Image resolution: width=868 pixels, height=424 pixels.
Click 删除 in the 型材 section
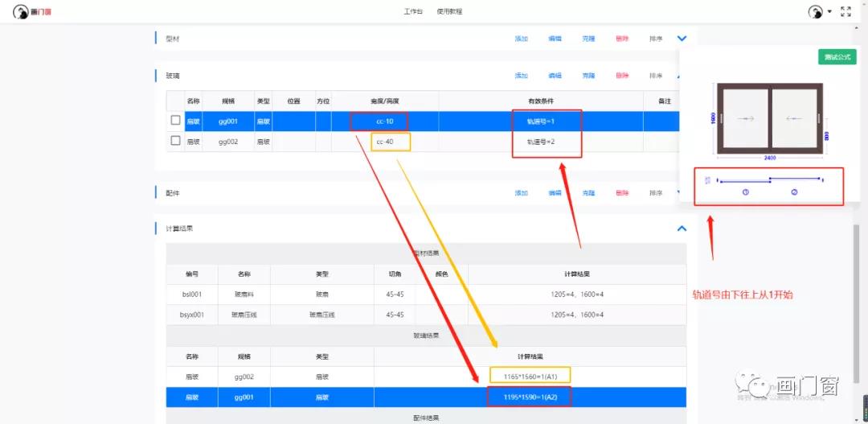pos(622,39)
